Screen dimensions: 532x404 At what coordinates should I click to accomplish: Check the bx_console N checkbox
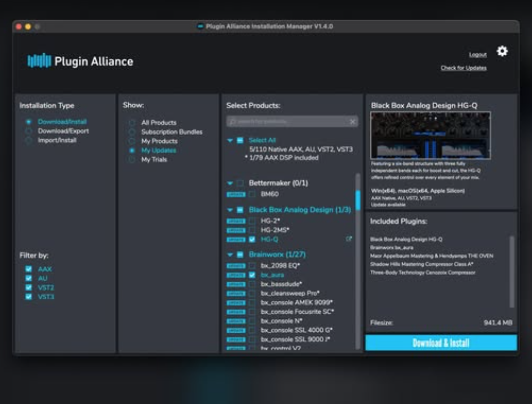coord(252,321)
